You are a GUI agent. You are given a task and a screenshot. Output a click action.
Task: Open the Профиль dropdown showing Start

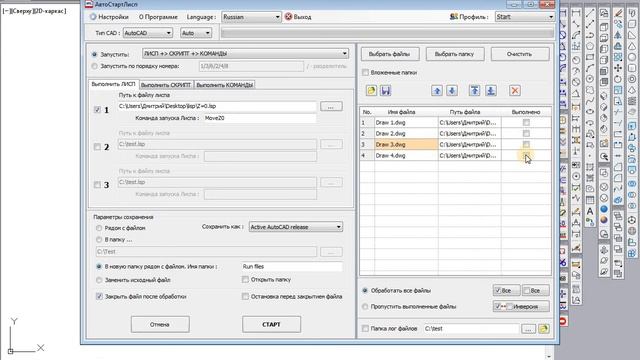click(x=524, y=17)
